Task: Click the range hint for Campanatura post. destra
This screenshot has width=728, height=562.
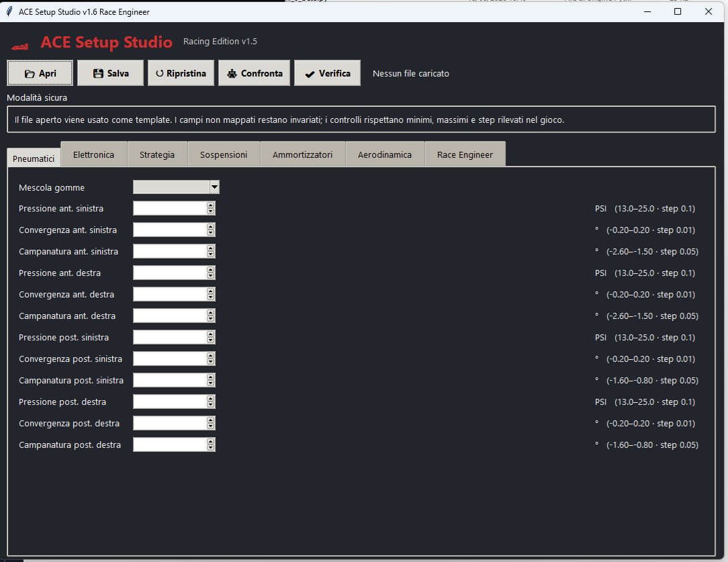Action: coord(647,444)
